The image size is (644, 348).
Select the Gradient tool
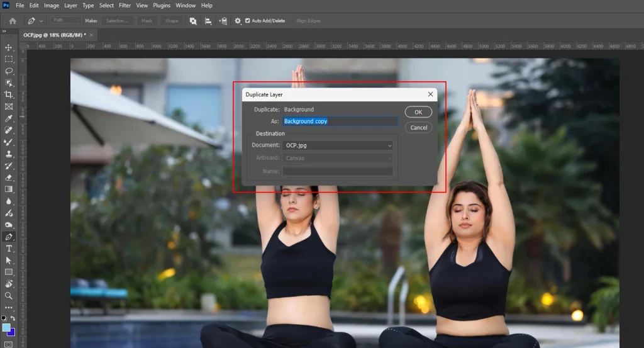[9, 189]
